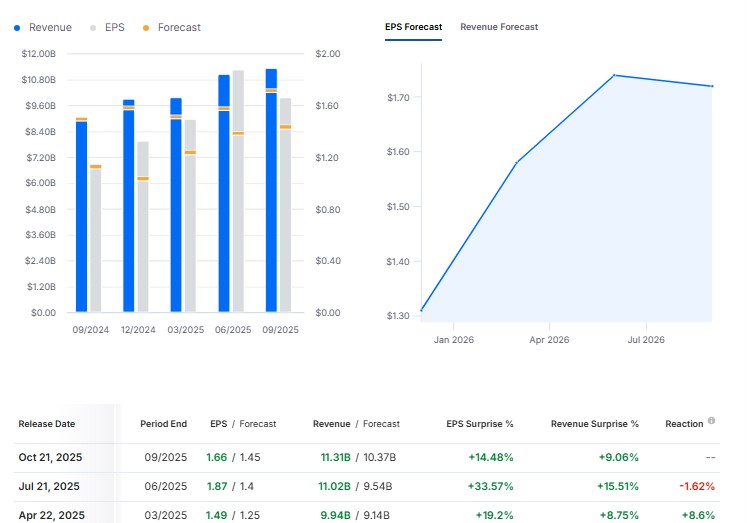The image size is (747, 523).
Task: Toggle the Forecast legend series
Action: point(178,27)
